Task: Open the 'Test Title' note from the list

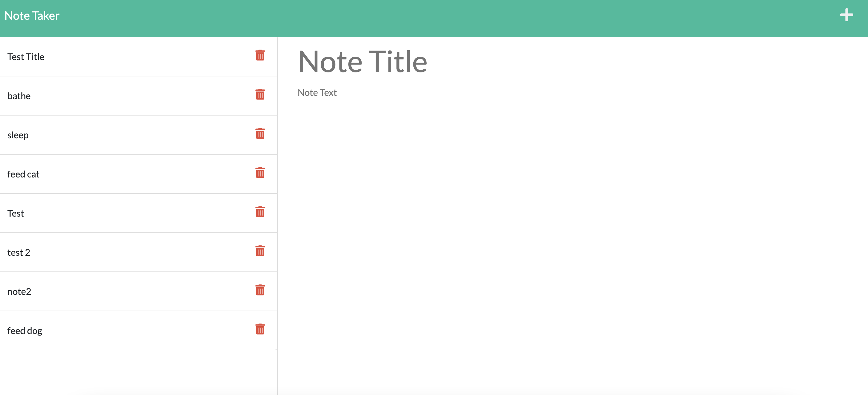Action: tap(101, 57)
